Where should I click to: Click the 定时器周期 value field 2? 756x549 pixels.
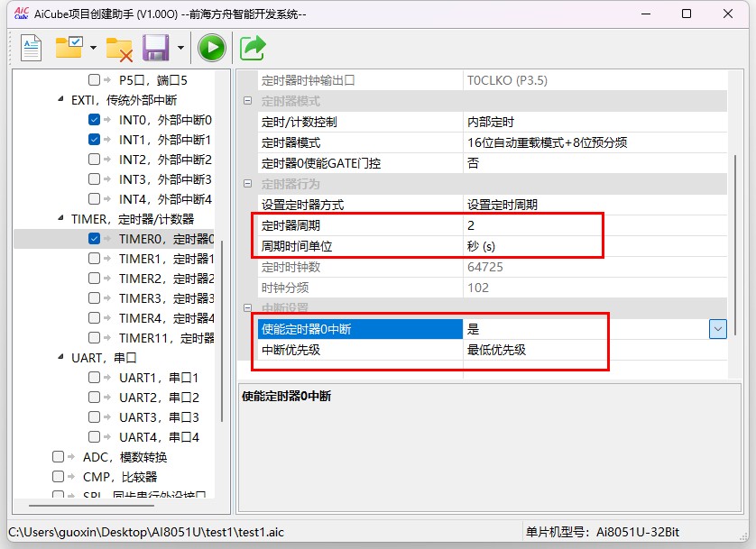click(595, 225)
